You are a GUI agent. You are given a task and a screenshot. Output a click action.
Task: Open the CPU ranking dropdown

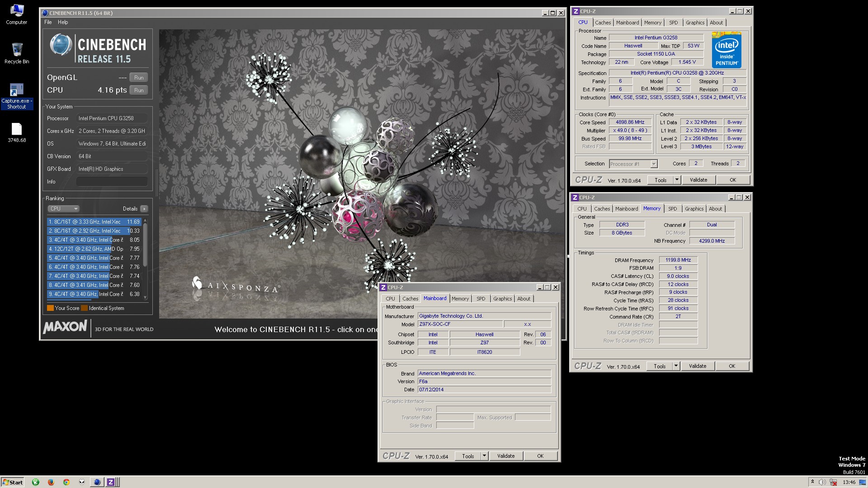click(x=63, y=209)
